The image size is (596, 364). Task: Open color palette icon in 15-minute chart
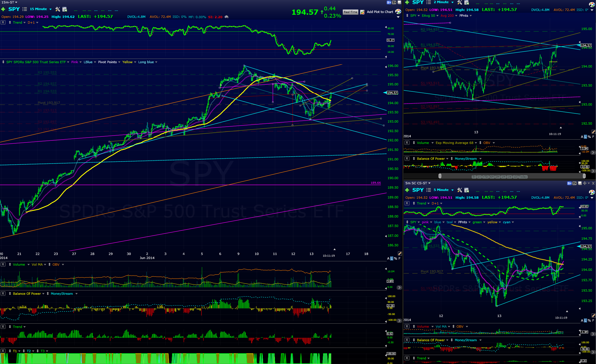click(x=398, y=12)
